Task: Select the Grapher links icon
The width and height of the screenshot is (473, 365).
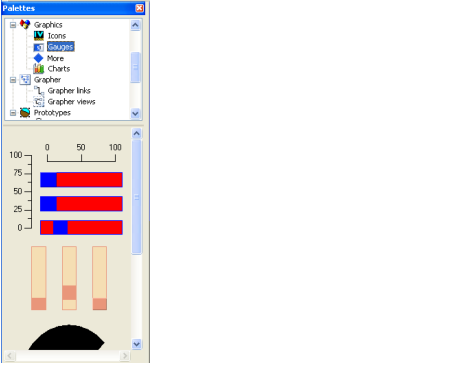Action: pos(39,90)
